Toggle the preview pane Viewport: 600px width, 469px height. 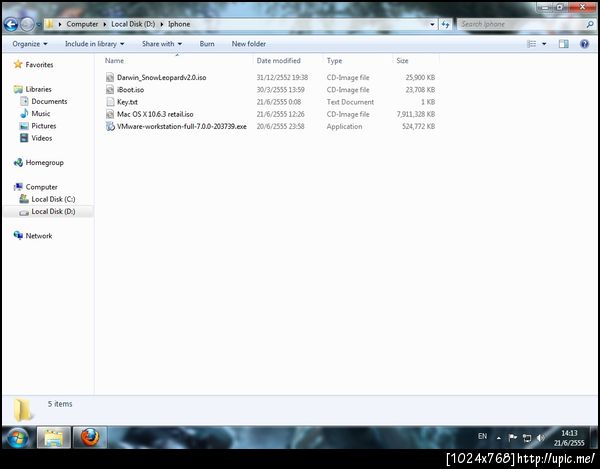tap(563, 44)
